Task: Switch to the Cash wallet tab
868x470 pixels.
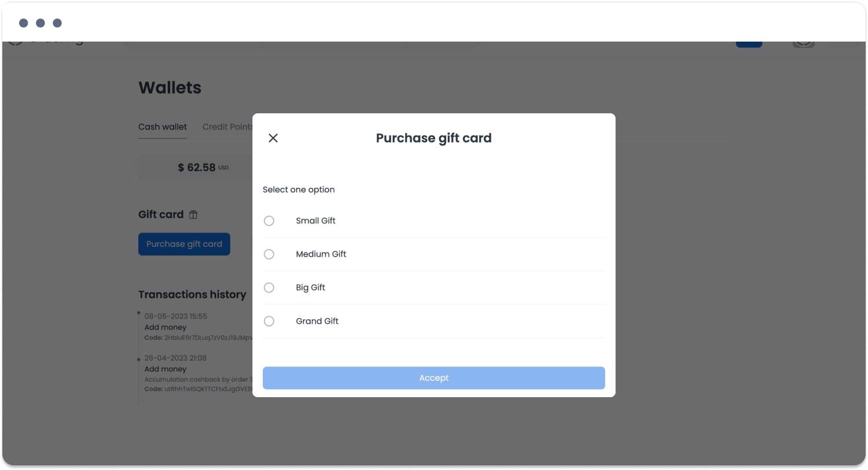Action: (x=163, y=127)
